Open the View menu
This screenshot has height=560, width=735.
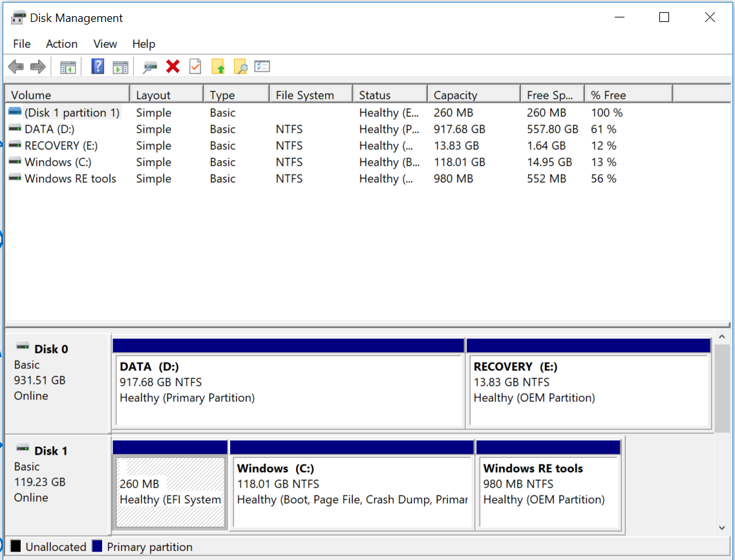click(105, 44)
